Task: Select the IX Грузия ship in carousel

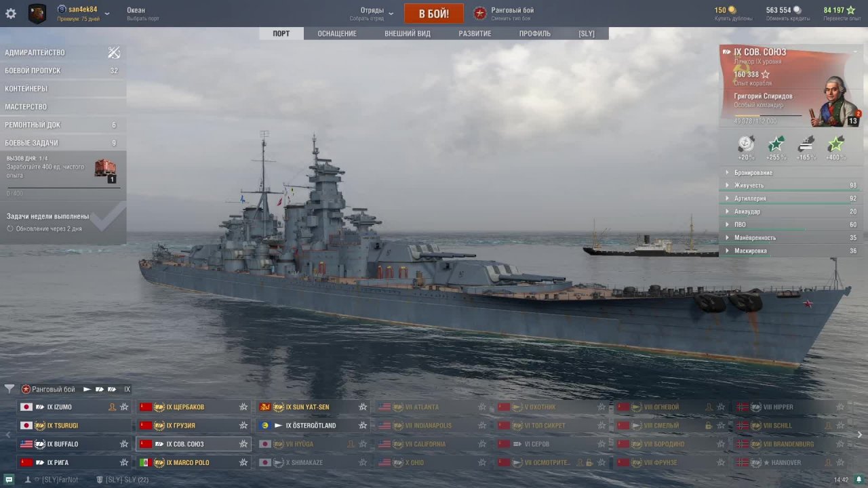Action: tap(193, 426)
